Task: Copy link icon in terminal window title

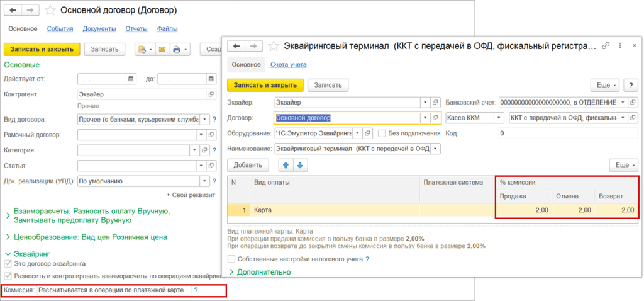Action: (x=606, y=46)
